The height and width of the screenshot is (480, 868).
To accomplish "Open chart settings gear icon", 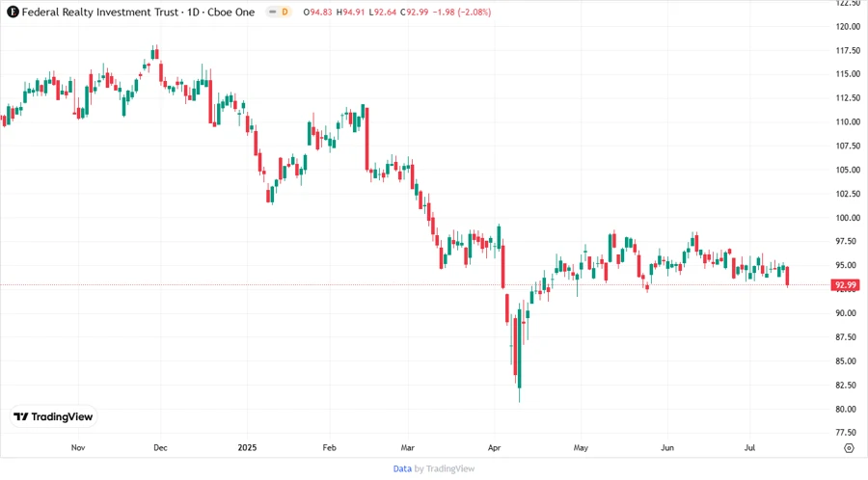I will (849, 448).
